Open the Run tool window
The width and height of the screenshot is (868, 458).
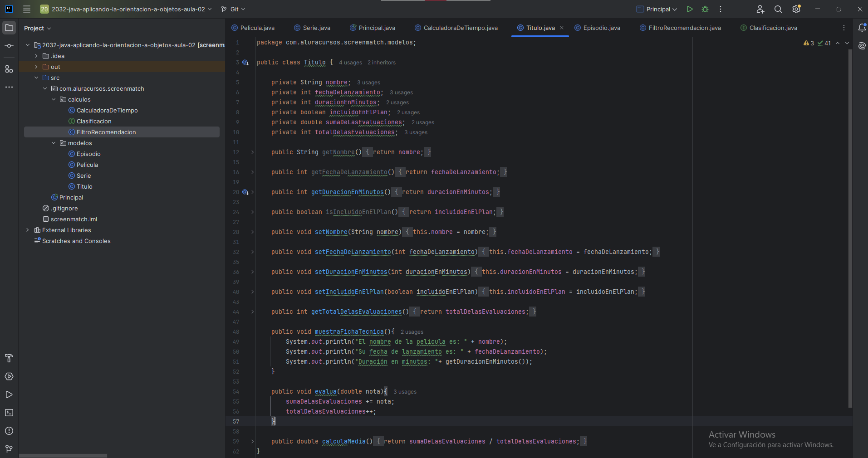[9, 395]
